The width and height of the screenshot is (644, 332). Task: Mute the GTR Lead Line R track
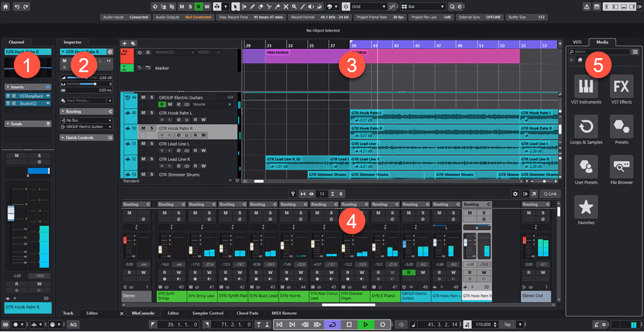pos(143,159)
